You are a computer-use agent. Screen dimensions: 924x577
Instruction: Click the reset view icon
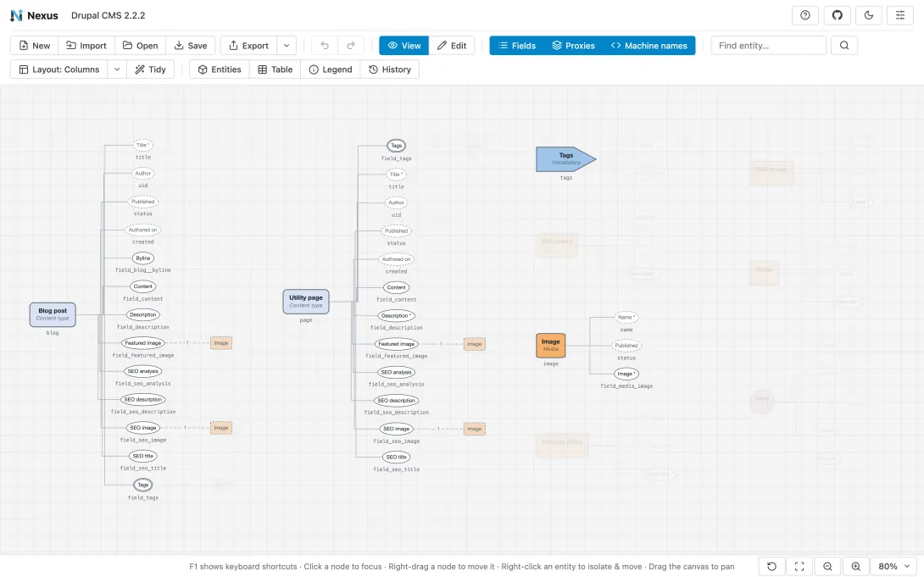pos(771,566)
